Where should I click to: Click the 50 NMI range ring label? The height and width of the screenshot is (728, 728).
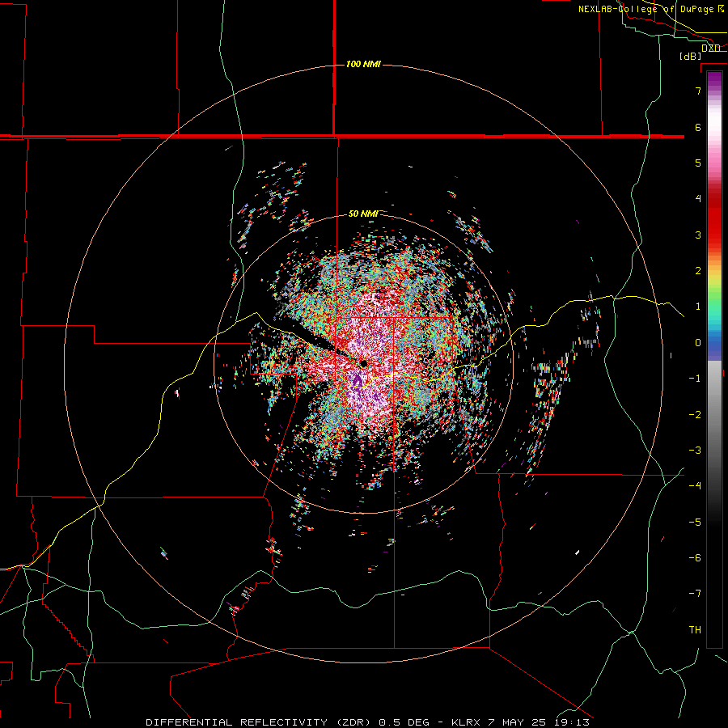pyautogui.click(x=363, y=214)
